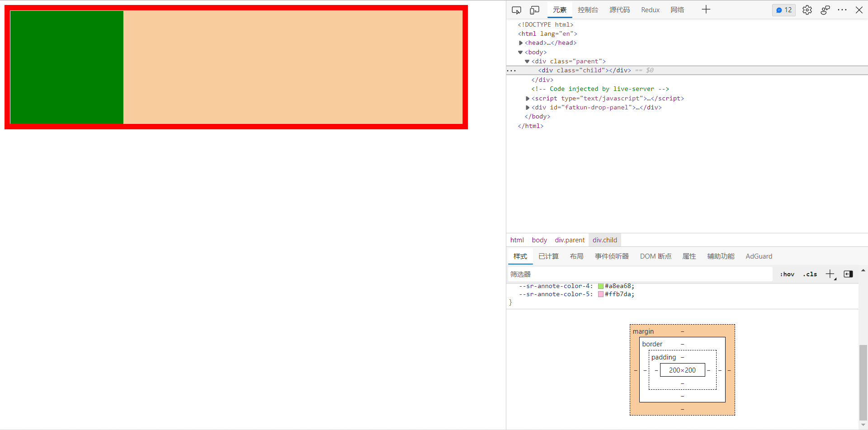
Task: Click div.parent in the breadcrumb bar
Action: click(570, 240)
